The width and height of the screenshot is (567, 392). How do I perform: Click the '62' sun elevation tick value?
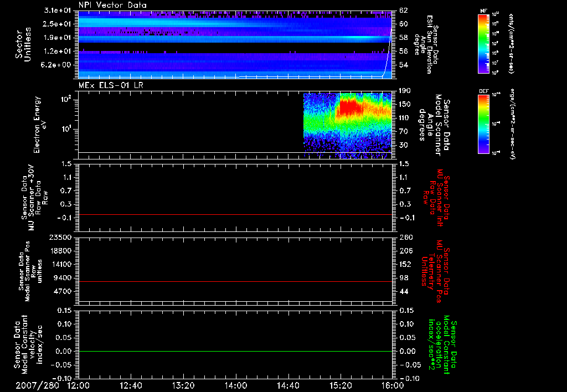(403, 11)
